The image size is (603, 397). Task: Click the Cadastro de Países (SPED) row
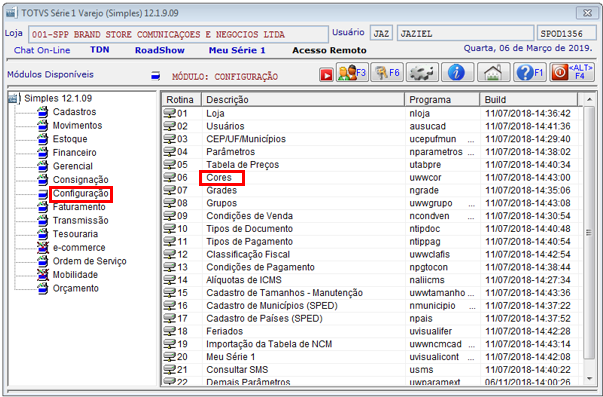pyautogui.click(x=371, y=319)
